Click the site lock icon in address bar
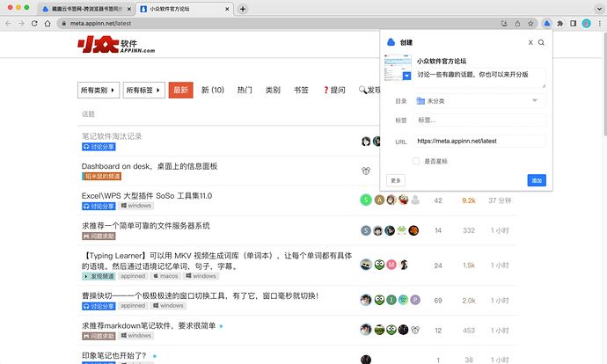The width and height of the screenshot is (607, 364). coord(64,23)
